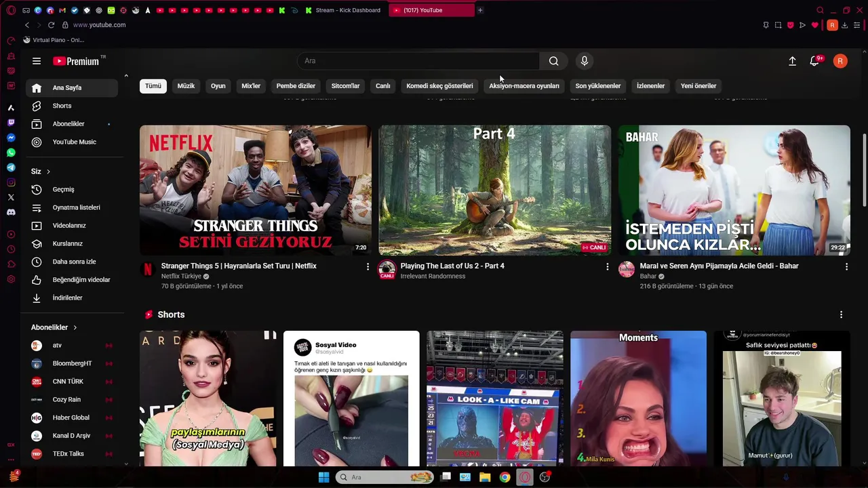Open Shorts shelf more options menu
Image resolution: width=868 pixels, height=488 pixels.
pyautogui.click(x=841, y=314)
